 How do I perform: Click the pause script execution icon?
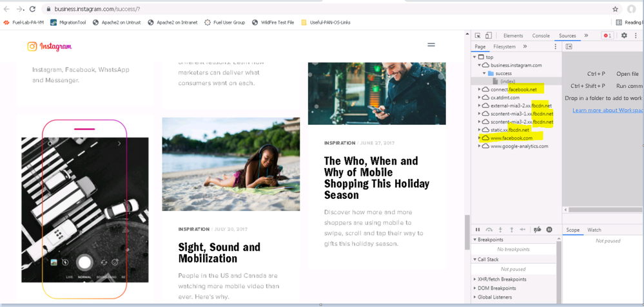[x=478, y=230]
